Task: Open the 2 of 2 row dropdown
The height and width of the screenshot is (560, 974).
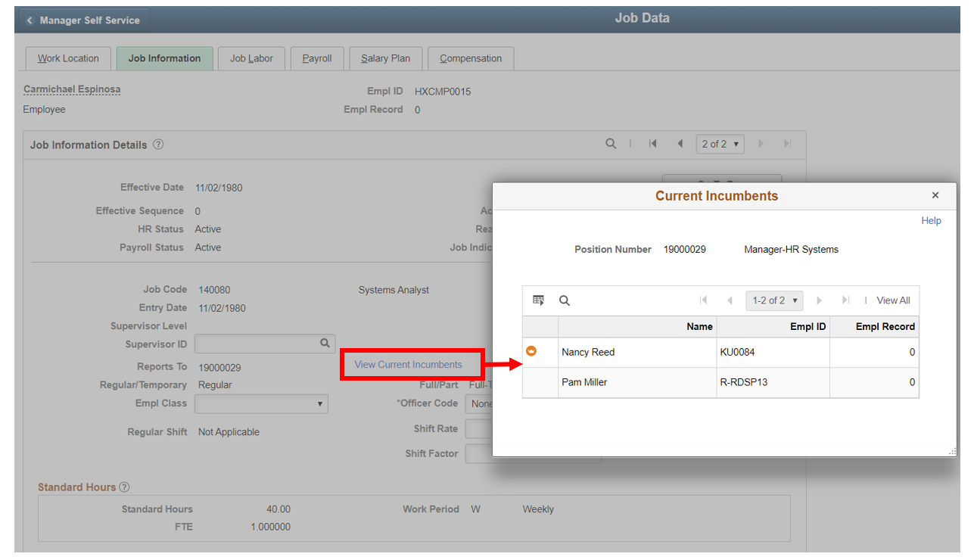Action: [x=720, y=144]
